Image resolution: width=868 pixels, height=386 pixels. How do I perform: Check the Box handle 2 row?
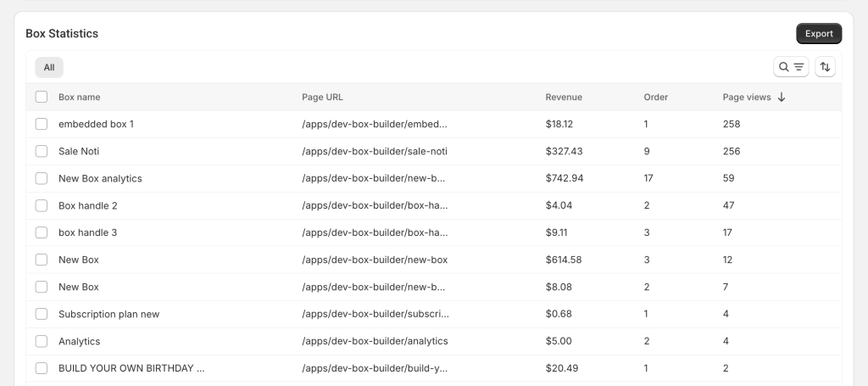point(42,205)
